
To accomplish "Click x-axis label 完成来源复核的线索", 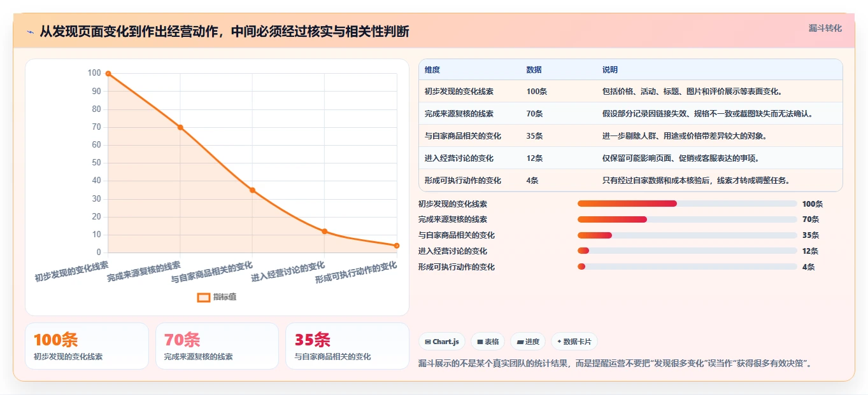I will [144, 272].
